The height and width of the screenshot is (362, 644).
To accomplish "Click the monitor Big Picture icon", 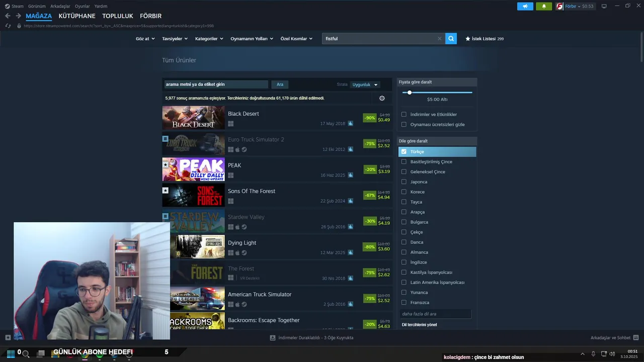I will tap(604, 6).
